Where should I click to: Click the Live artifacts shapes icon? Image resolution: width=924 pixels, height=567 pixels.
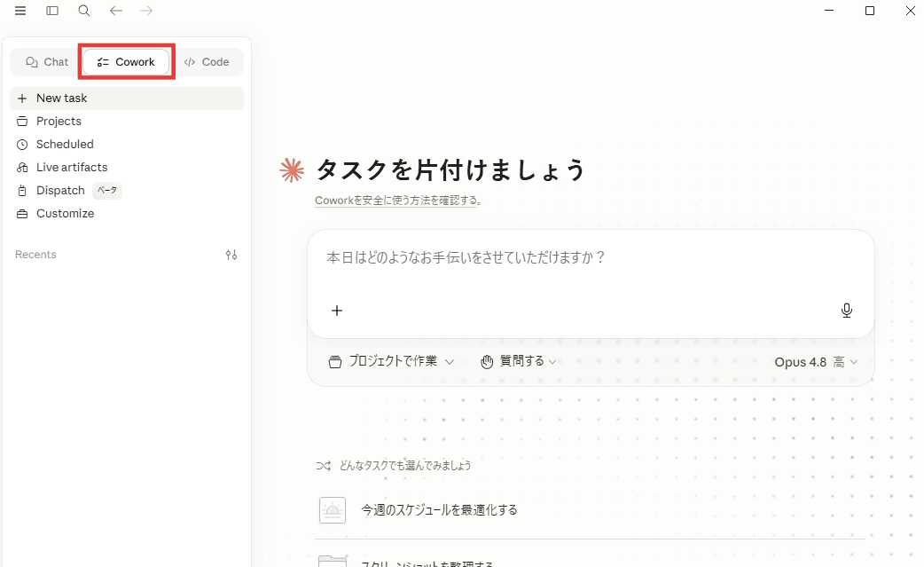(22, 168)
